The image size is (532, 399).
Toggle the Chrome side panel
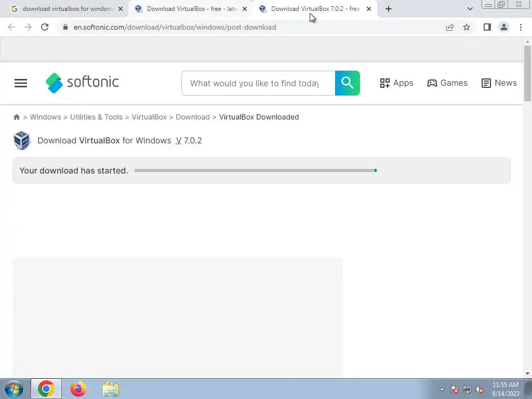(487, 27)
